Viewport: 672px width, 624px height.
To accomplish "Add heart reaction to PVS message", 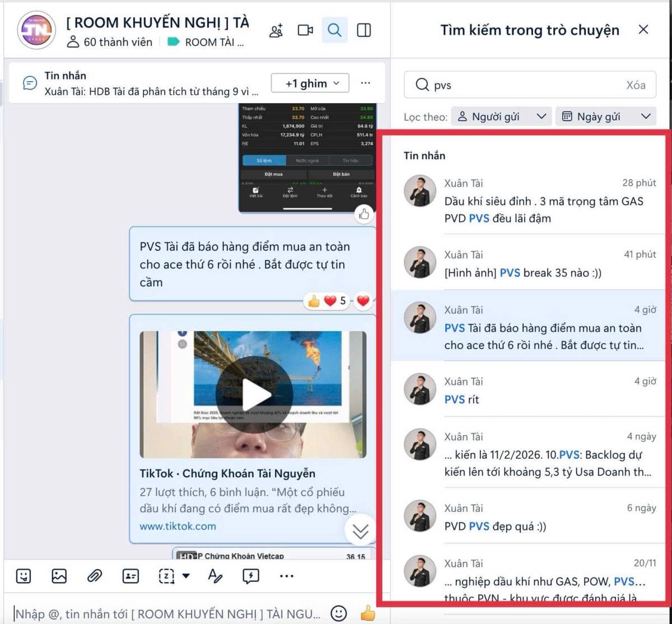I will (363, 301).
